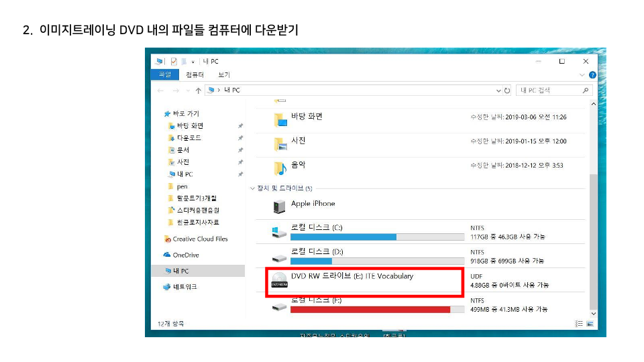Open Apple iPhone device

point(313,204)
